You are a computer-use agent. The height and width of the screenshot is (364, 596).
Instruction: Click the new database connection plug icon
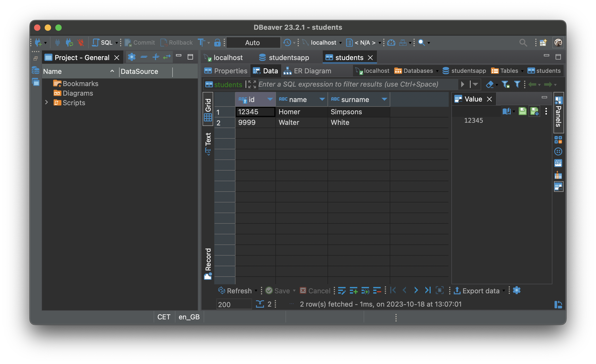(x=38, y=43)
